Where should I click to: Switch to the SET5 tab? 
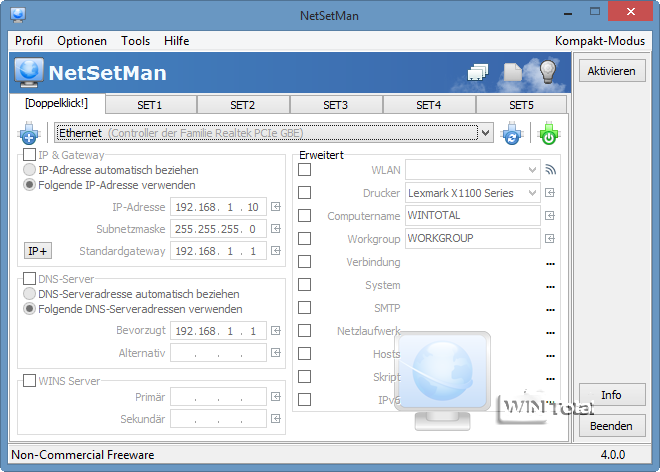[x=522, y=105]
